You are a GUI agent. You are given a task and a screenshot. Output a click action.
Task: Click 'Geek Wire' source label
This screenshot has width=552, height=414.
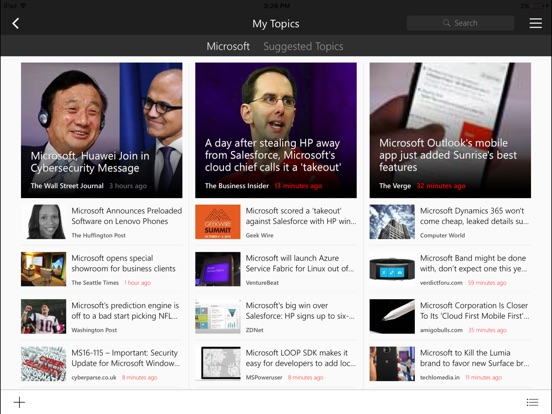(x=259, y=235)
